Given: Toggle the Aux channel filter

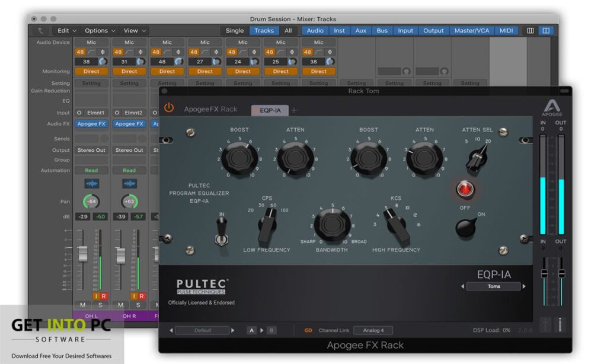Looking at the screenshot, I should [x=361, y=31].
